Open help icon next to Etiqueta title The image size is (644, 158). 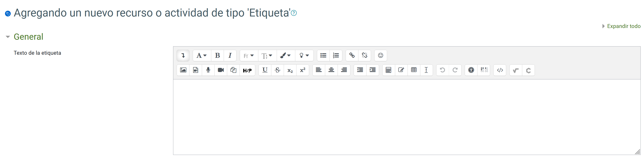pos(294,13)
